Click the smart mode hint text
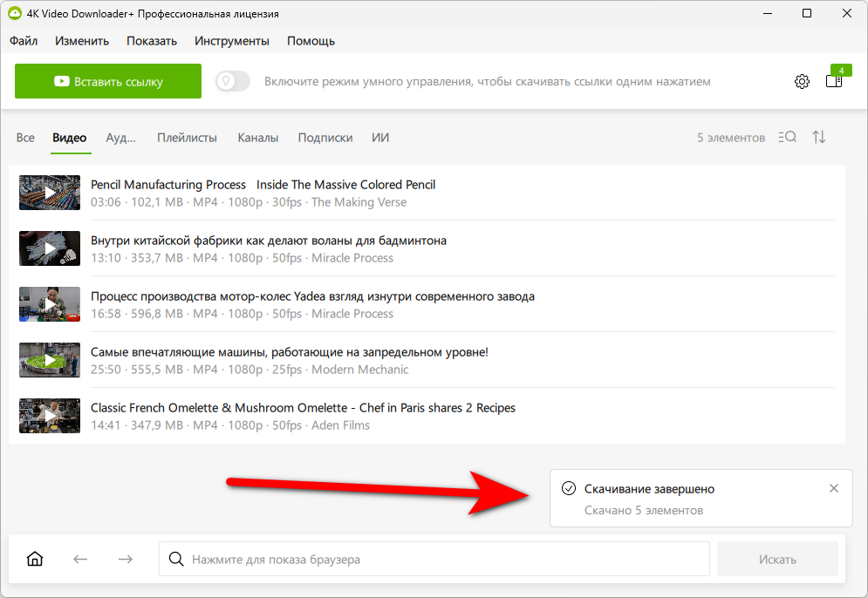 point(487,82)
